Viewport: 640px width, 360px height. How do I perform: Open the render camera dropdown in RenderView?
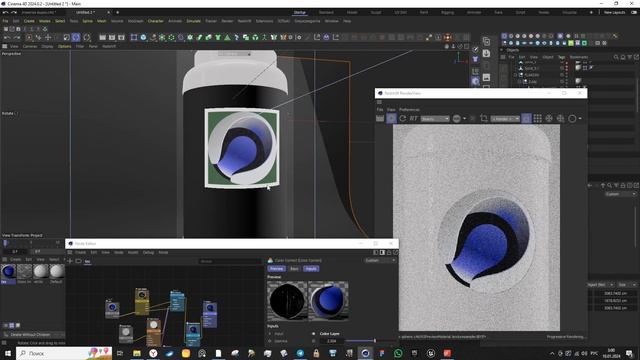click(505, 119)
